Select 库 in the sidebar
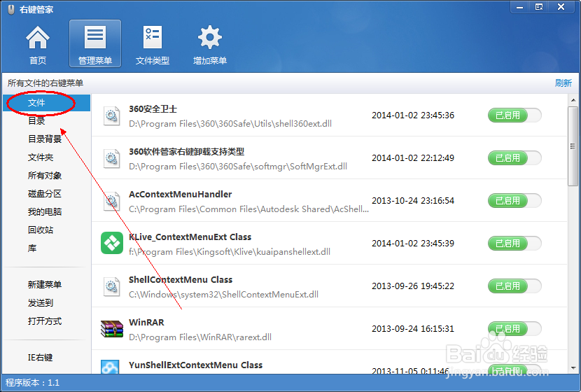581x392 pixels. tap(32, 248)
